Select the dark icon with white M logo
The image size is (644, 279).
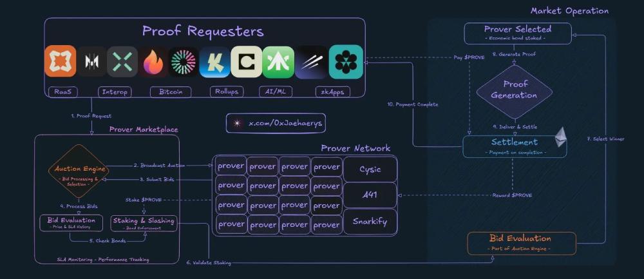point(92,62)
